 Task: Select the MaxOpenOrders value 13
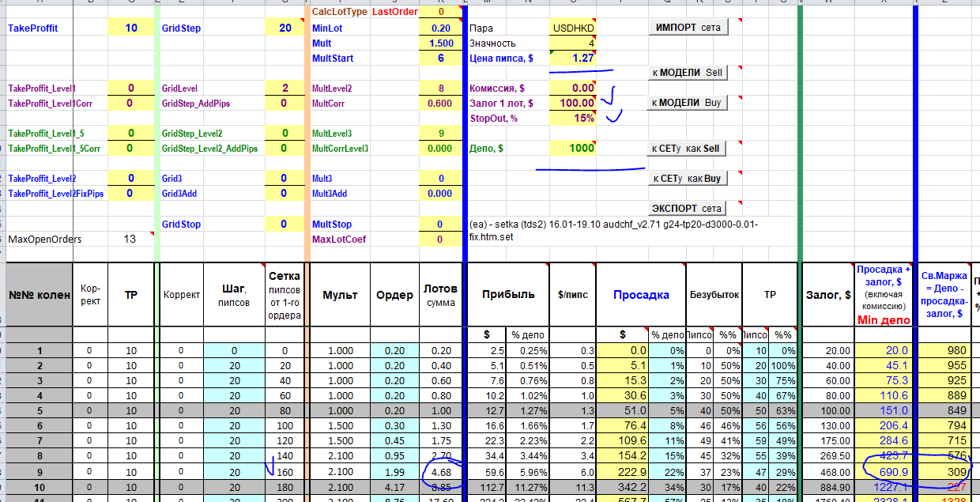(x=132, y=239)
